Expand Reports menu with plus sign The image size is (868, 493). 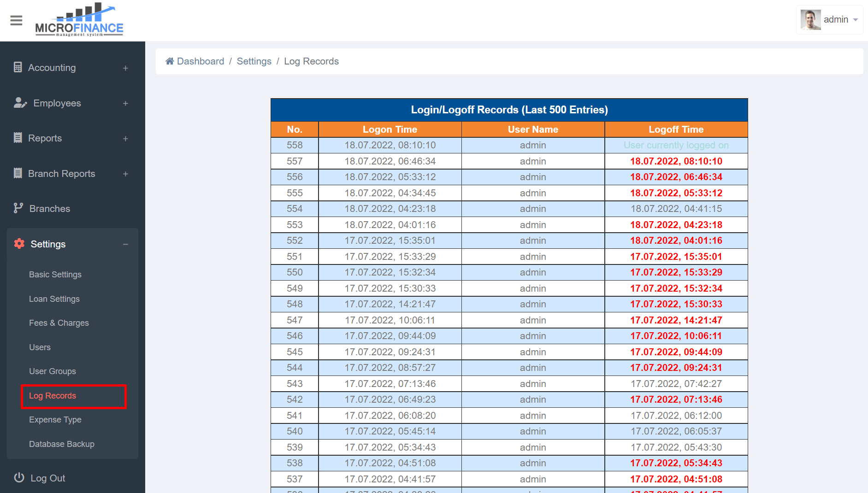tap(125, 139)
